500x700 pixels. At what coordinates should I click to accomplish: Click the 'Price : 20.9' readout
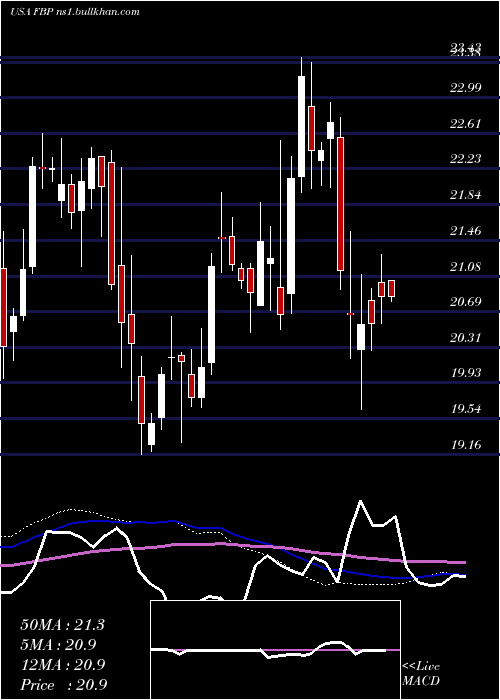coord(63,684)
